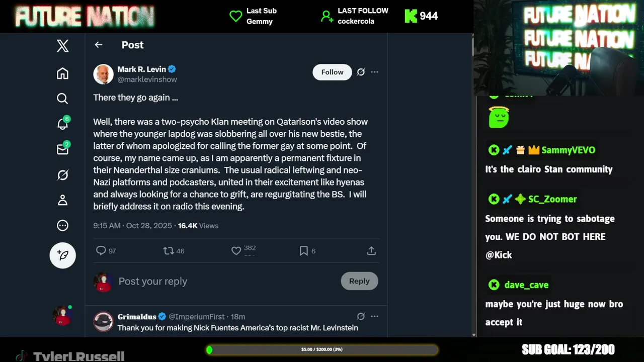Open Notifications bell icon
Screen dimensions: 644x362
tap(62, 124)
